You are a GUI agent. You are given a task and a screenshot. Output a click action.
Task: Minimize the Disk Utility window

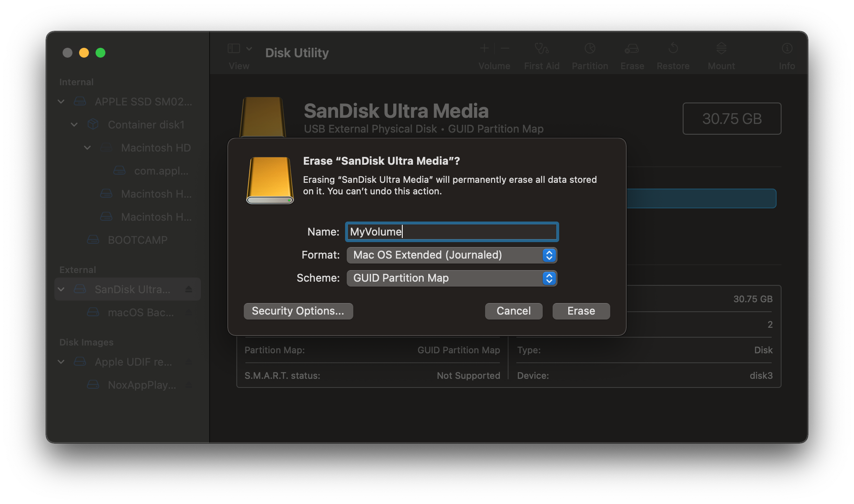(x=84, y=53)
